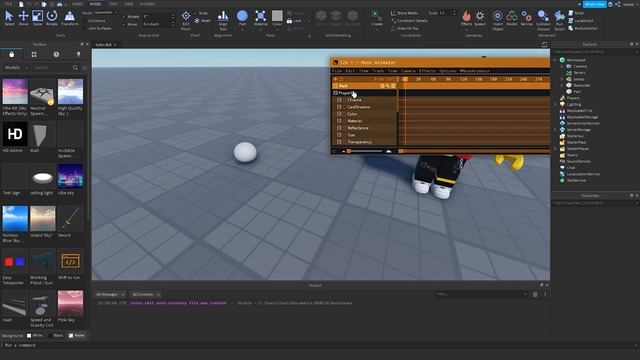Activate the Rotate tool
The image size is (640, 360).
(x=52, y=18)
